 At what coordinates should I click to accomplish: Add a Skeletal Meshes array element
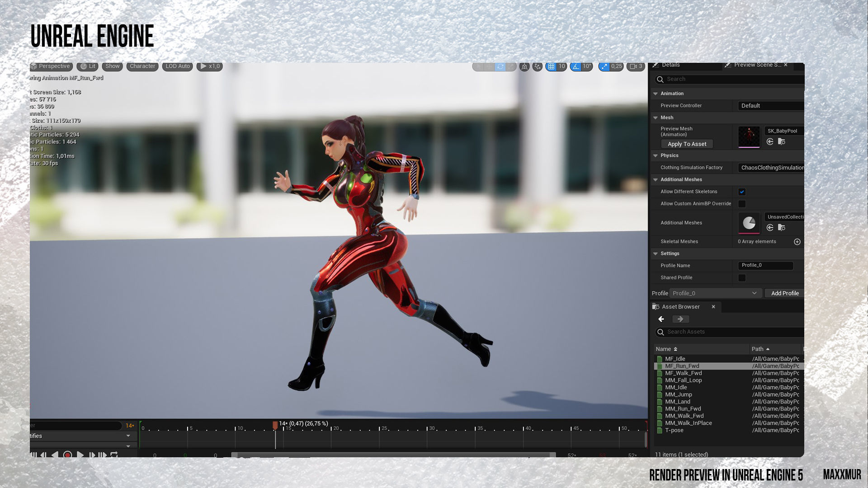click(x=797, y=242)
